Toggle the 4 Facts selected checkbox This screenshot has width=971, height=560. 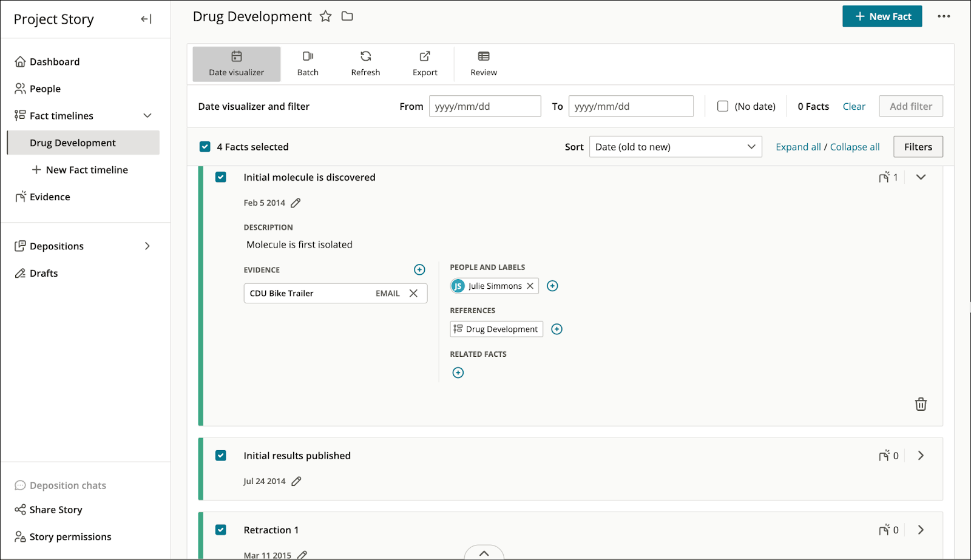(205, 146)
